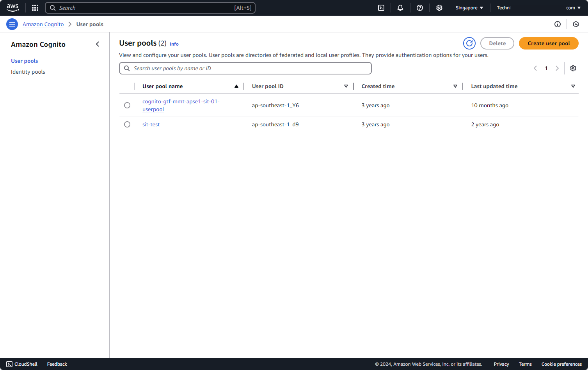Open table preferences gear icon

573,68
